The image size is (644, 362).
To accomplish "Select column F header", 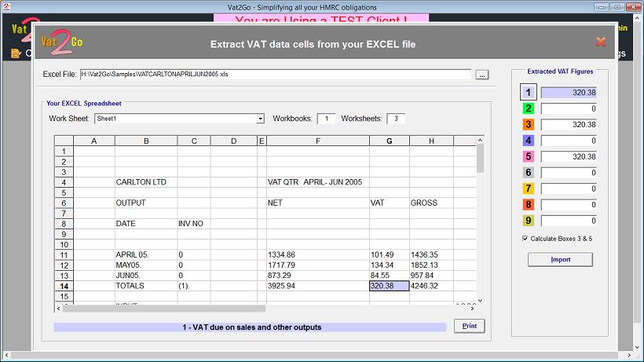I will click(318, 141).
